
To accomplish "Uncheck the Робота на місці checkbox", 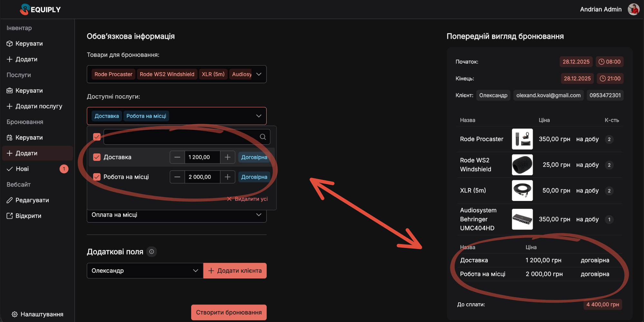I will 97,177.
